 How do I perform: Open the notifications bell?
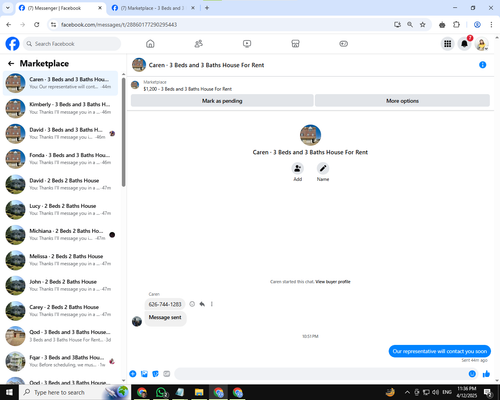coord(464,44)
